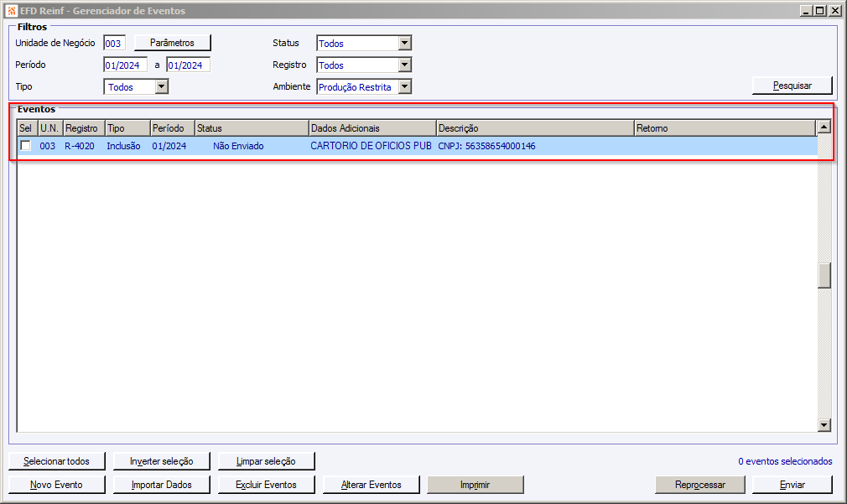Click Alterar Eventos button
The image size is (847, 504).
[372, 485]
